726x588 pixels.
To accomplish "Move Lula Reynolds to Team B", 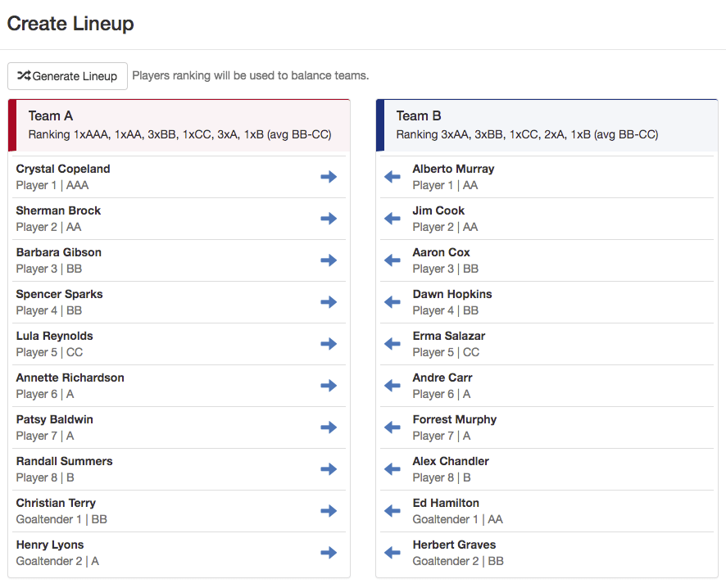I will point(329,344).
